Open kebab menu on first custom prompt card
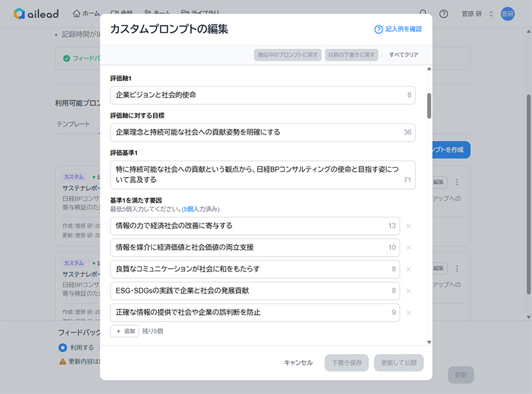Screen dimensions: 532x394 [x=457, y=182]
